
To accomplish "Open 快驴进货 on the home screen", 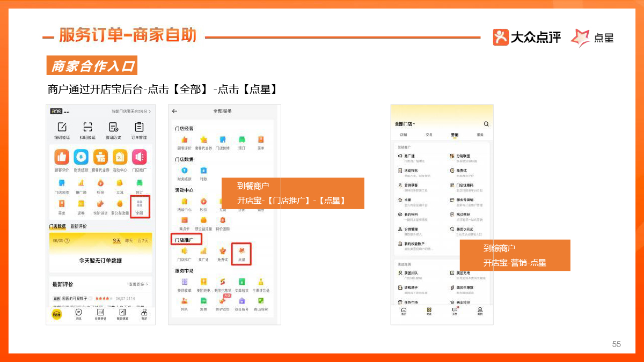I will 100,207.
